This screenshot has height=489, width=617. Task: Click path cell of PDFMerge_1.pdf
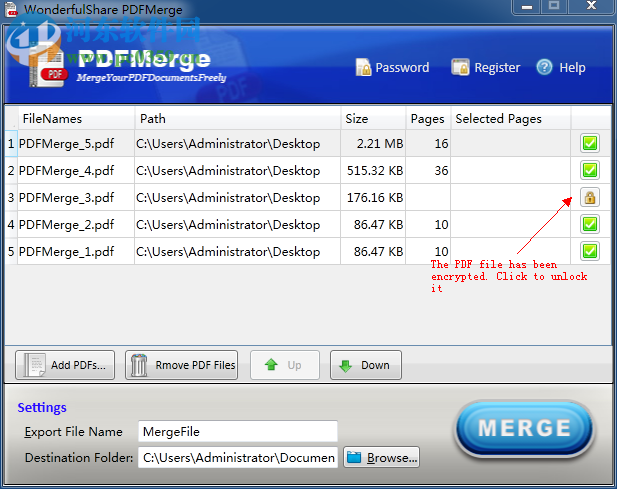pos(238,251)
